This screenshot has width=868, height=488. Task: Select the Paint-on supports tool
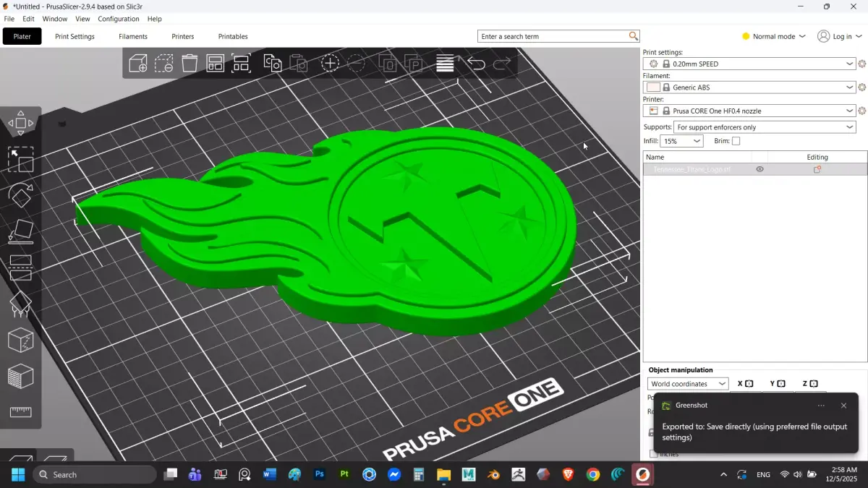(x=20, y=304)
